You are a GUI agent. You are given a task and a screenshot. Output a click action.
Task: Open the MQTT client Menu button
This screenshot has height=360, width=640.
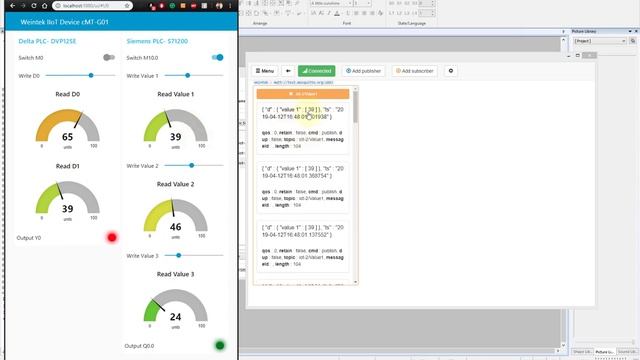click(x=264, y=71)
